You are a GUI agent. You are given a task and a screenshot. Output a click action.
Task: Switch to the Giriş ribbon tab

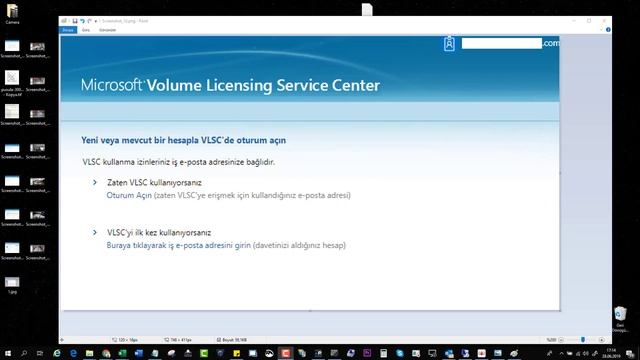click(86, 30)
